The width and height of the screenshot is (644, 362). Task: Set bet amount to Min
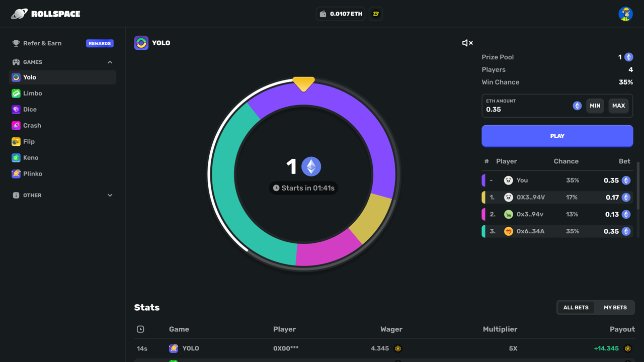(595, 106)
